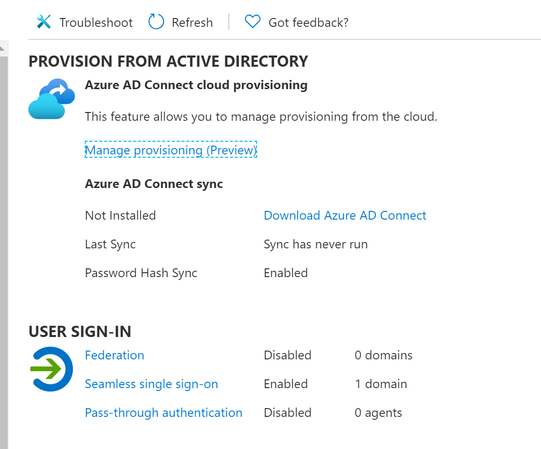Click the Not Installed status text
Screen dimensions: 541x449
120,215
